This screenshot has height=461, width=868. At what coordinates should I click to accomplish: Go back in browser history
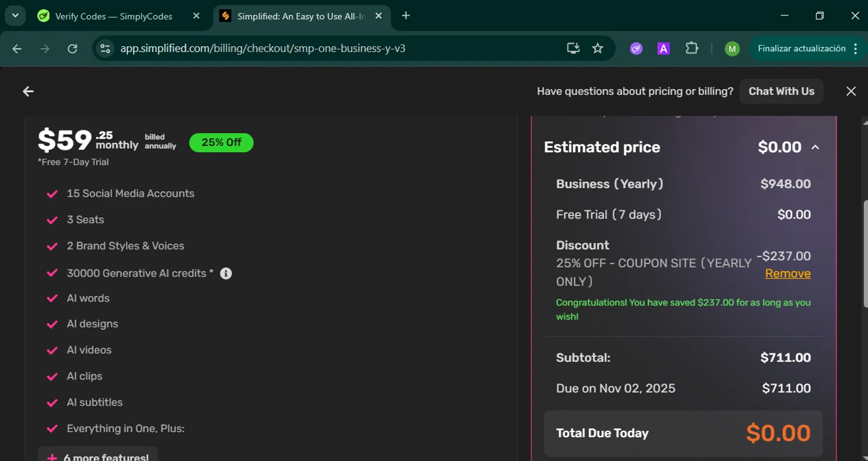click(x=17, y=49)
